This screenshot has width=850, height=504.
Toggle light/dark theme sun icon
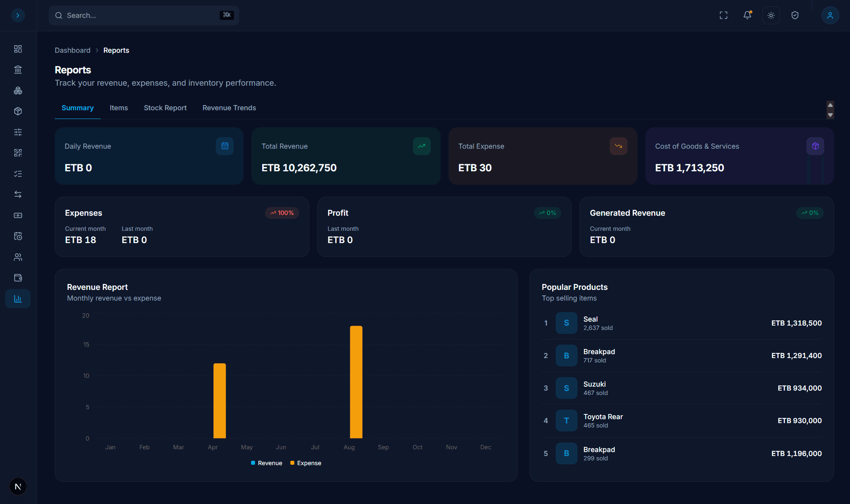pyautogui.click(x=771, y=15)
